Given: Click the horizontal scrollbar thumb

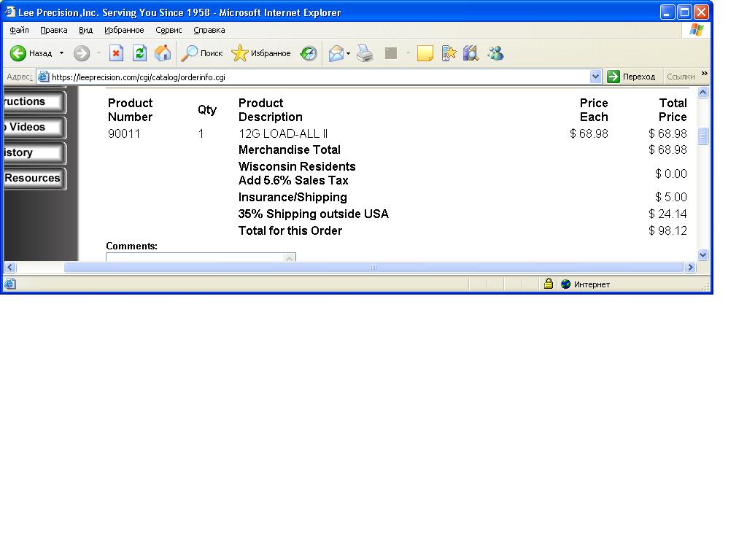Looking at the screenshot, I should pos(373,268).
